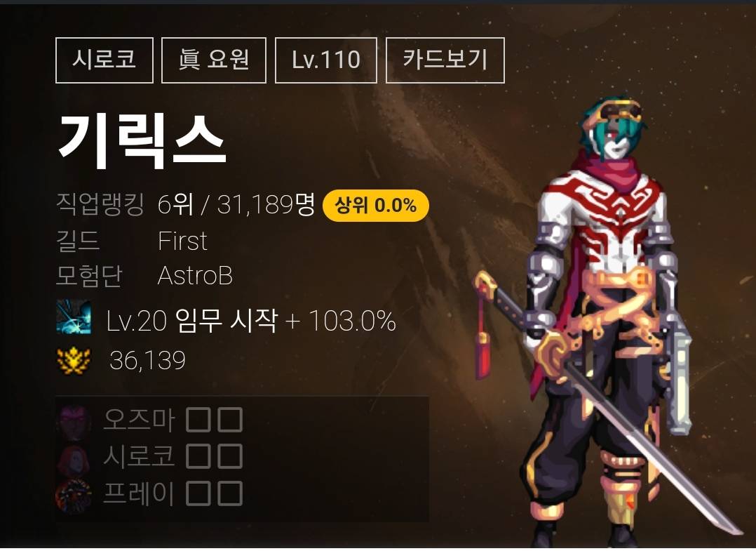The image size is (756, 551).
Task: Click the 시로코 server tag
Action: coord(104,60)
